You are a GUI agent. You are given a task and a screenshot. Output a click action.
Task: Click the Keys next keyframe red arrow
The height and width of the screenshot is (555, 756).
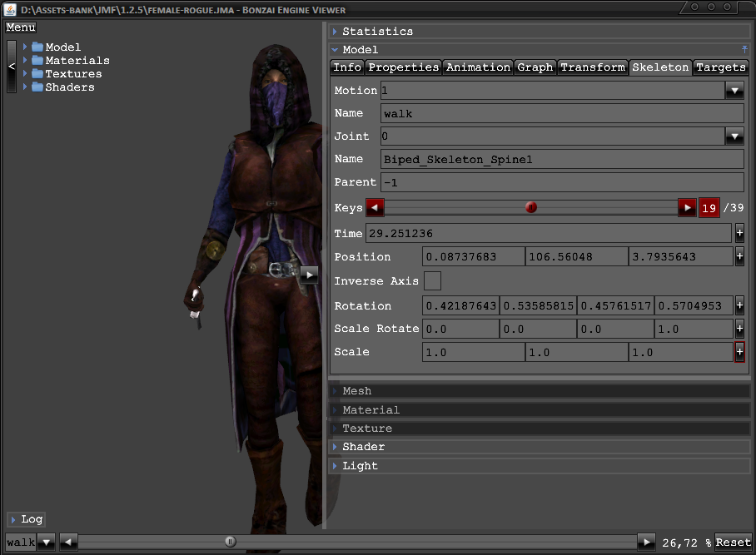[x=687, y=208]
